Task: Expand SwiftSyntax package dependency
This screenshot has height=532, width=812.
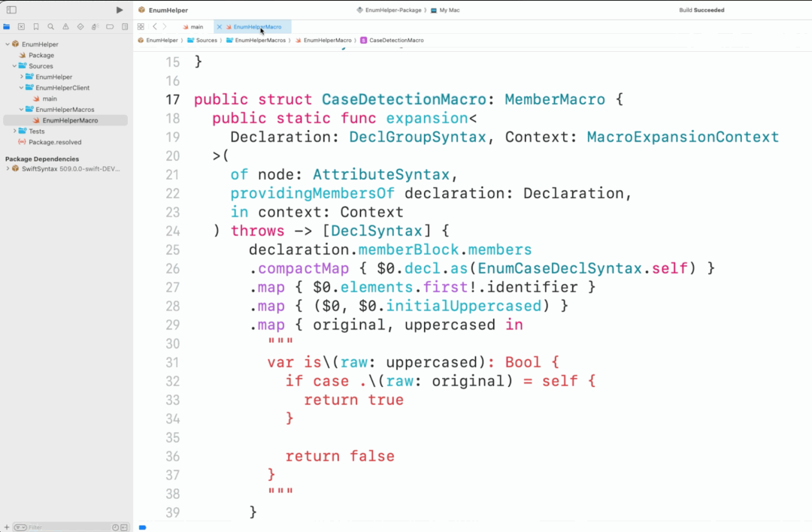Action: click(x=8, y=169)
